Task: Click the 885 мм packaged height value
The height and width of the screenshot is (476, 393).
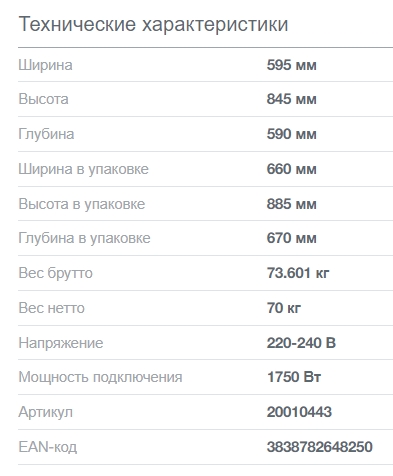Action: click(291, 204)
